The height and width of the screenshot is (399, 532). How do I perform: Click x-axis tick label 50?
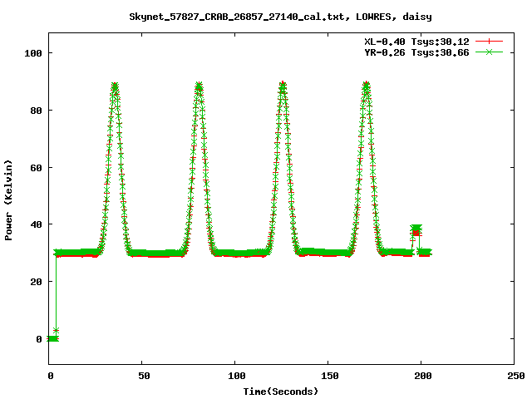coord(144,376)
